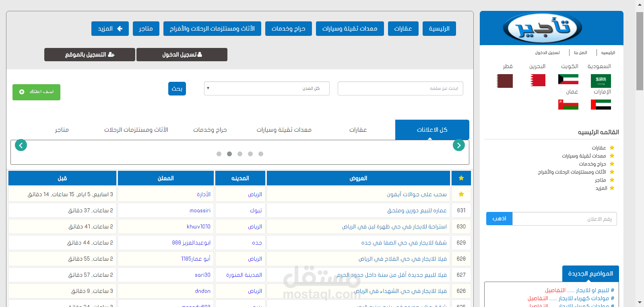Focus the ابحث عن سلعه search field
This screenshot has width=644, height=307.
400,89
